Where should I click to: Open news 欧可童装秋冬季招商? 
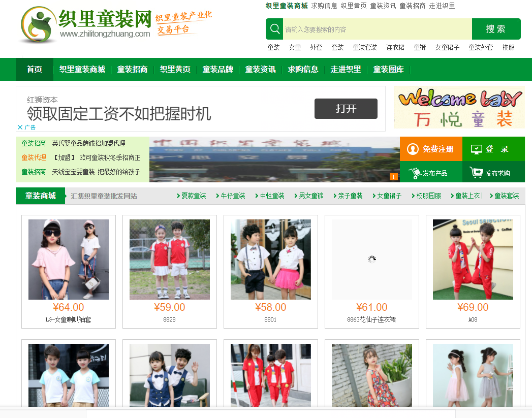click(96, 157)
